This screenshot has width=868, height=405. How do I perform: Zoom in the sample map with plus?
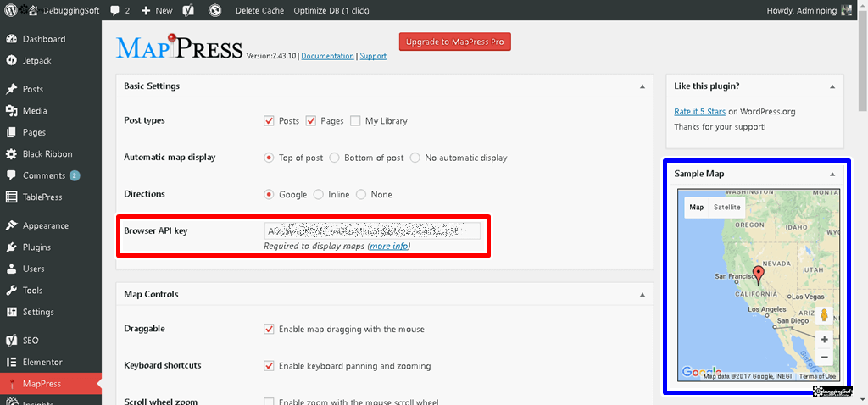824,339
